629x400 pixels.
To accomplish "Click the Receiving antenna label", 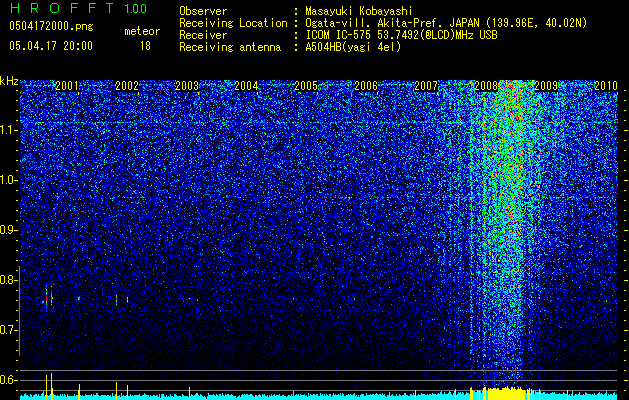I will pos(230,47).
